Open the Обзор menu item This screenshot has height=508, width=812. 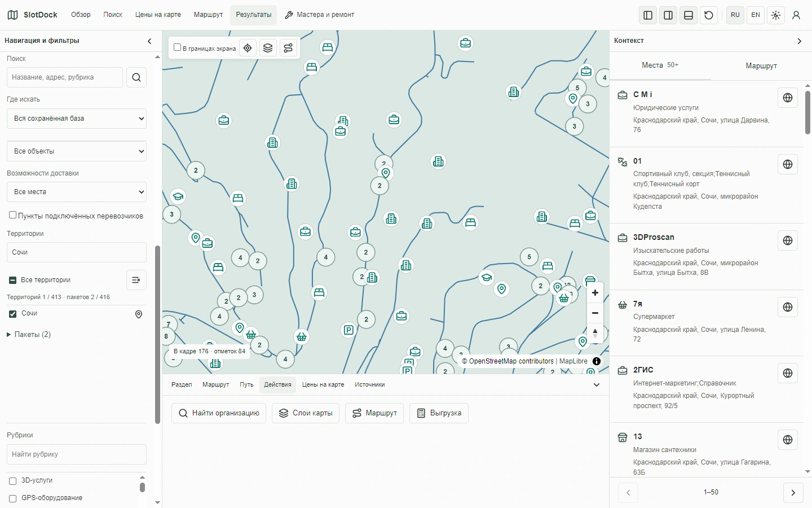point(81,15)
